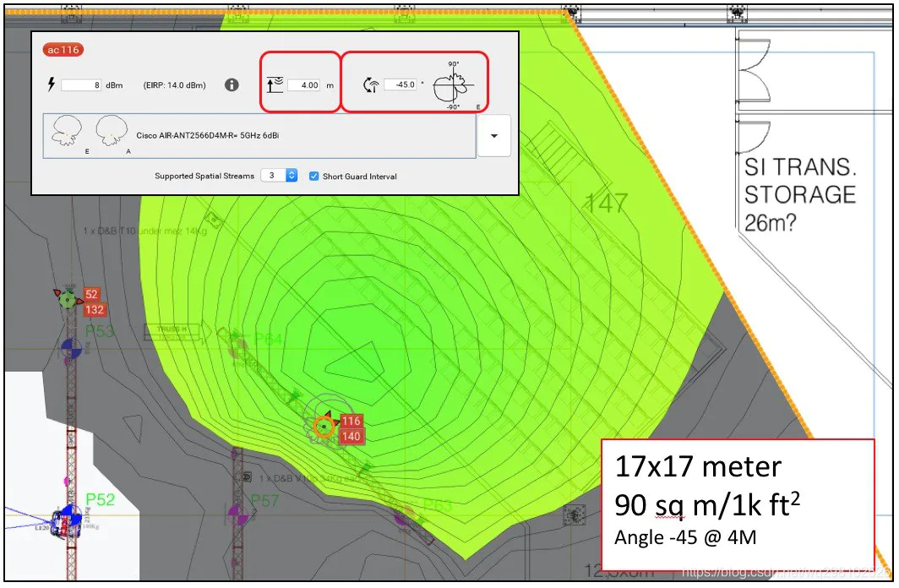
Task: Select access point 52 on map
Action: tap(68, 299)
